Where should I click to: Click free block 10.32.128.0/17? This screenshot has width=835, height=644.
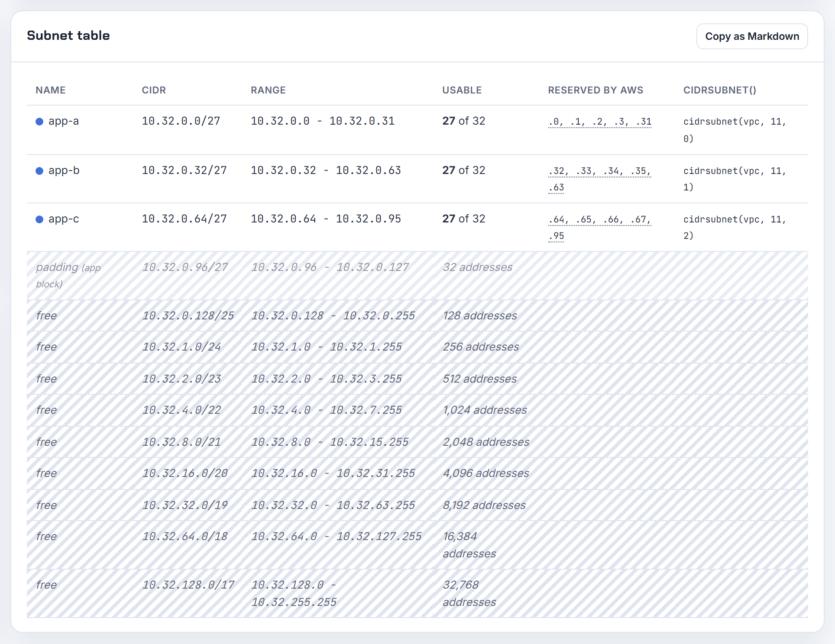click(188, 585)
